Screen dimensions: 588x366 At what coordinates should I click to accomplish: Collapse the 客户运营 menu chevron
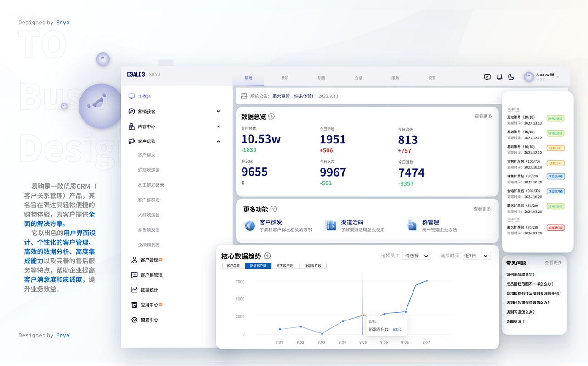pos(219,141)
